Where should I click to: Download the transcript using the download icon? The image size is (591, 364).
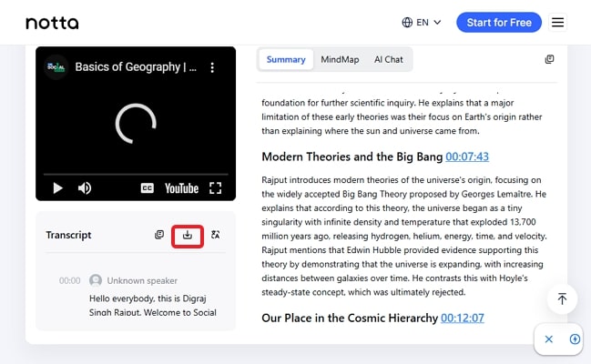pos(187,235)
